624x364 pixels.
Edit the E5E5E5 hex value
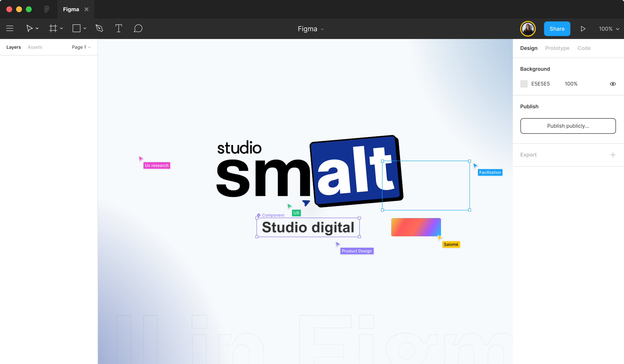coord(540,84)
